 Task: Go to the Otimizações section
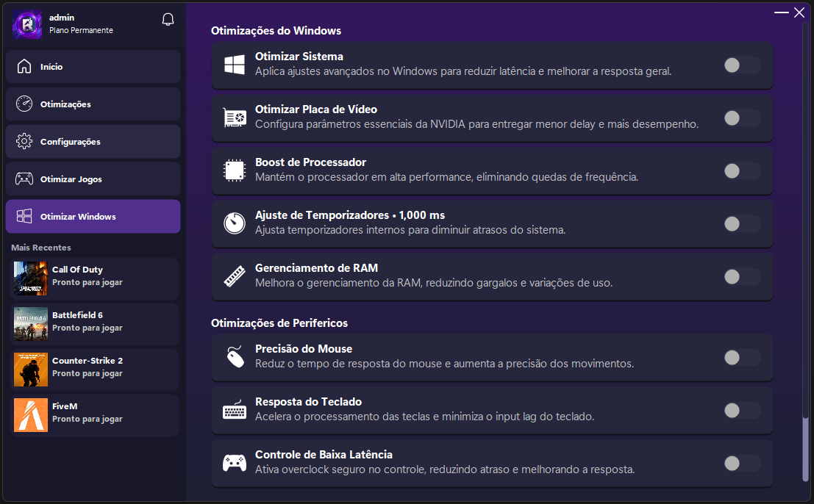click(93, 104)
